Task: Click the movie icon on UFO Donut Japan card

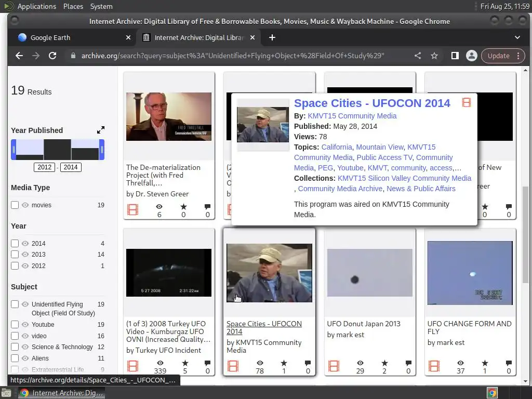Action: click(334, 366)
